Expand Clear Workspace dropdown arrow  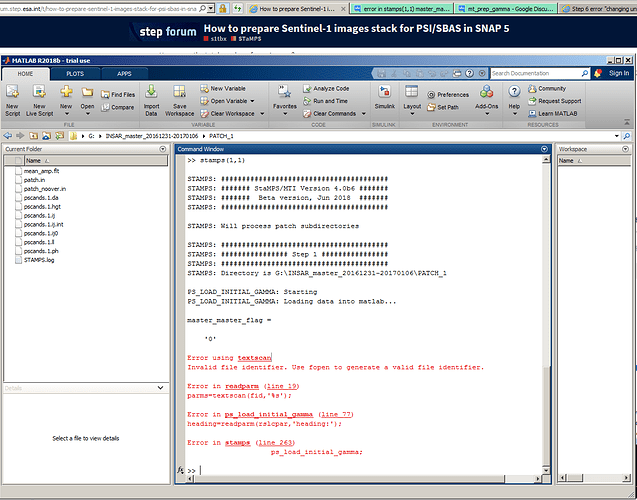pyautogui.click(x=262, y=114)
